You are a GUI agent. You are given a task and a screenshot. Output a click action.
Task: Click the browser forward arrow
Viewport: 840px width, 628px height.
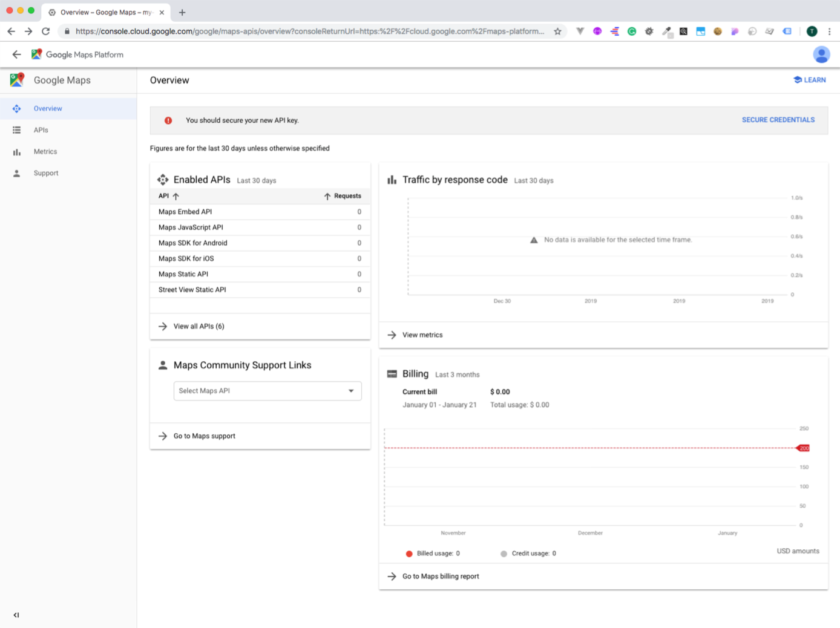(x=28, y=31)
